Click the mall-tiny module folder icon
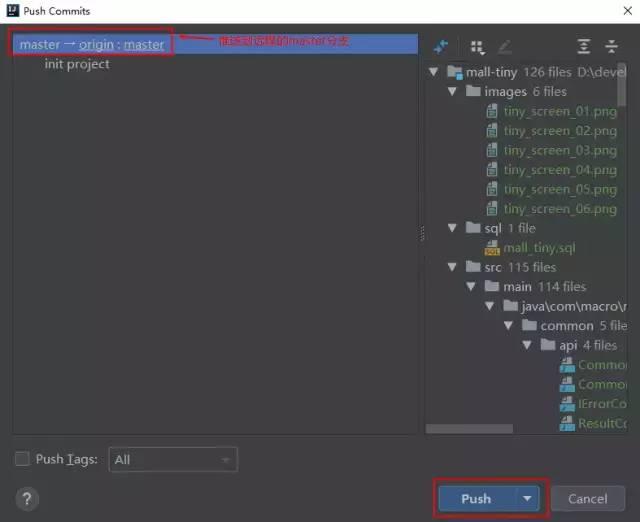This screenshot has width=640, height=522. point(455,72)
